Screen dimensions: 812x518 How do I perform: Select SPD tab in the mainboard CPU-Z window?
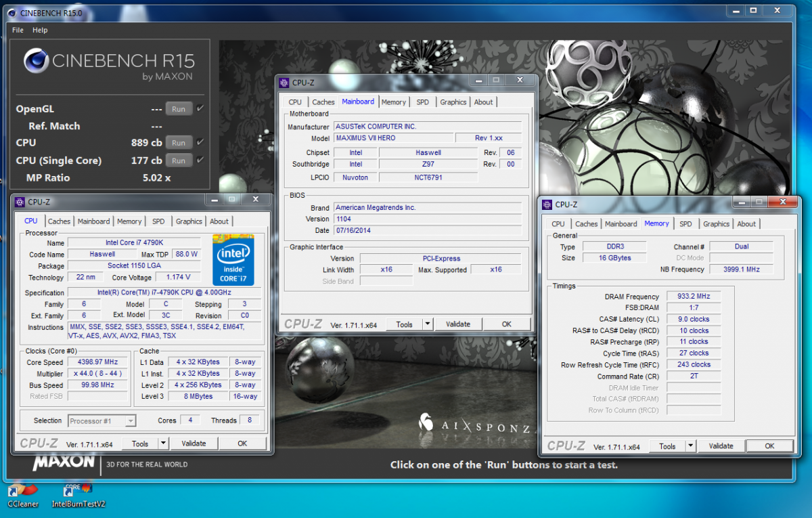[x=423, y=102]
